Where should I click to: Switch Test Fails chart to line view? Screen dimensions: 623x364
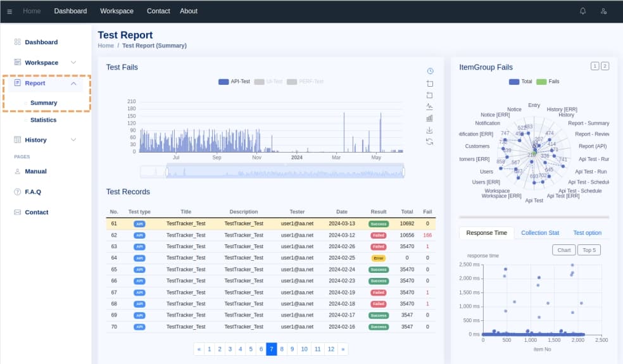point(430,106)
